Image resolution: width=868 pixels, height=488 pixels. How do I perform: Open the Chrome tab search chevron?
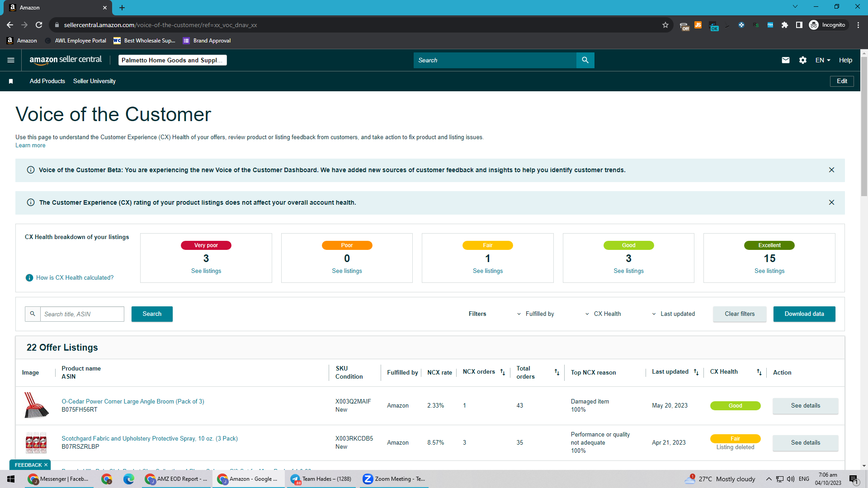tap(795, 7)
